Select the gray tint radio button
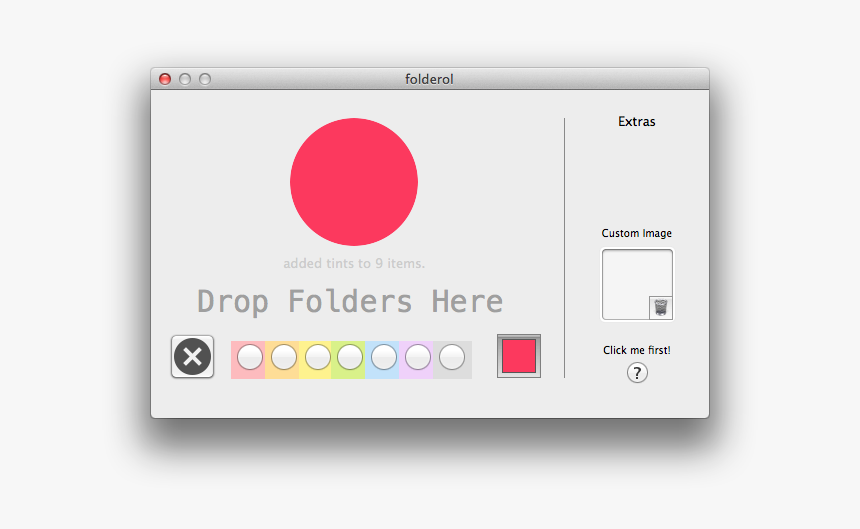 tap(452, 357)
